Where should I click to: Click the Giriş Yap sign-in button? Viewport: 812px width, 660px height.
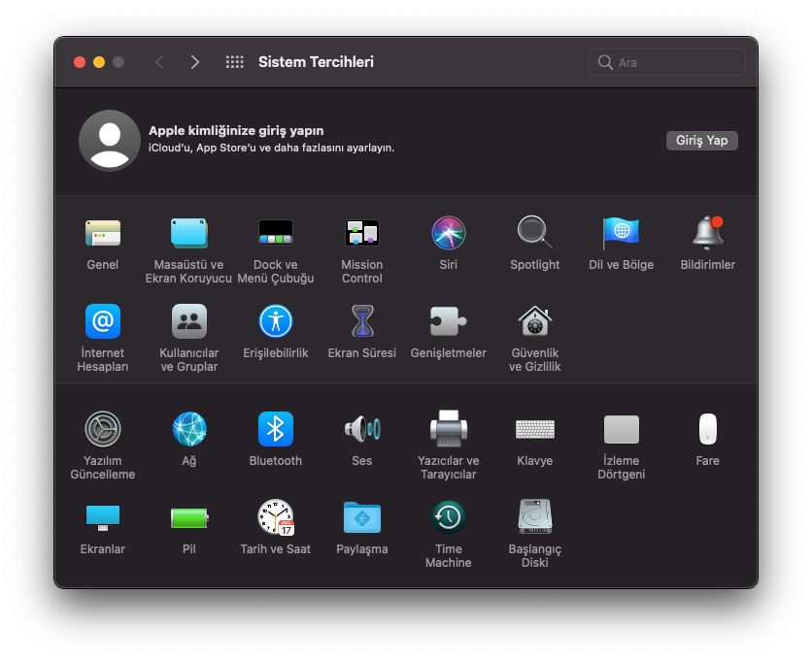[x=701, y=141]
